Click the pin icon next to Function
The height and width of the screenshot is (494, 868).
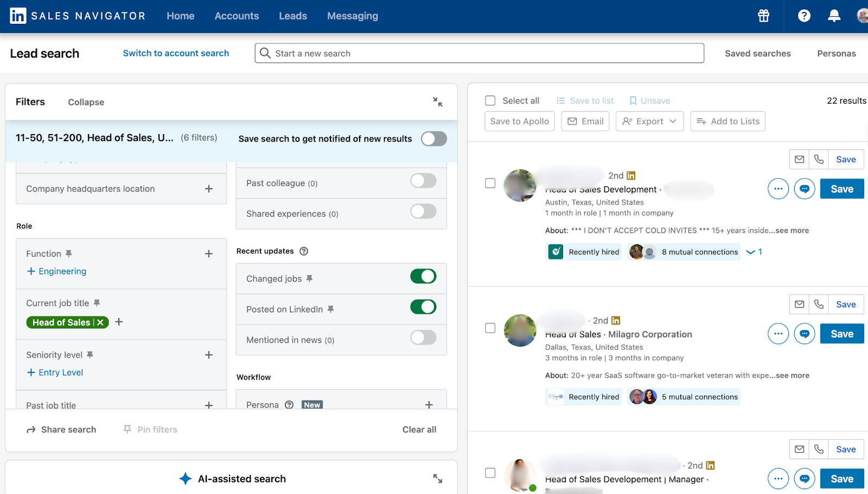(x=68, y=254)
